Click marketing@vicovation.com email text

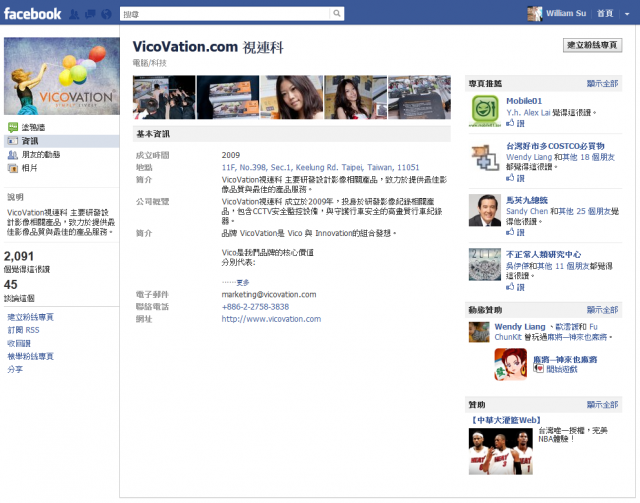[x=269, y=294]
